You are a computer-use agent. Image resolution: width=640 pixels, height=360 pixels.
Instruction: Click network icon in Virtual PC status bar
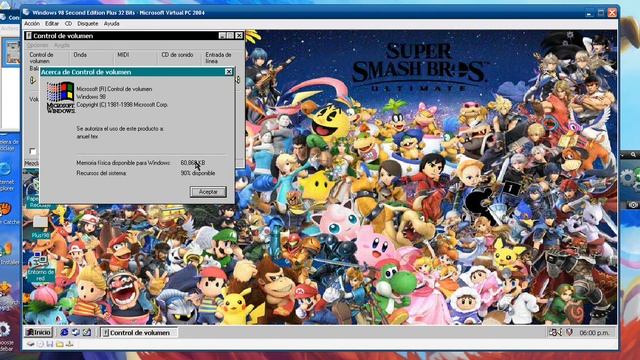(69, 344)
